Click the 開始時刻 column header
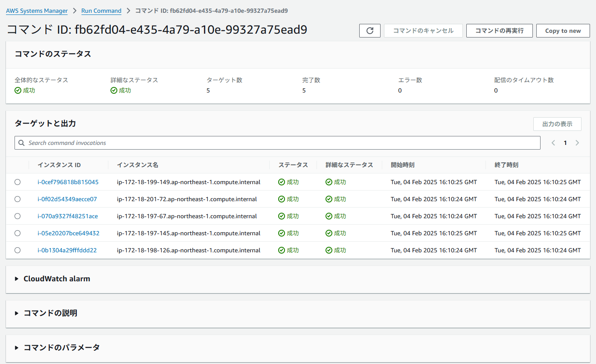 [x=403, y=165]
